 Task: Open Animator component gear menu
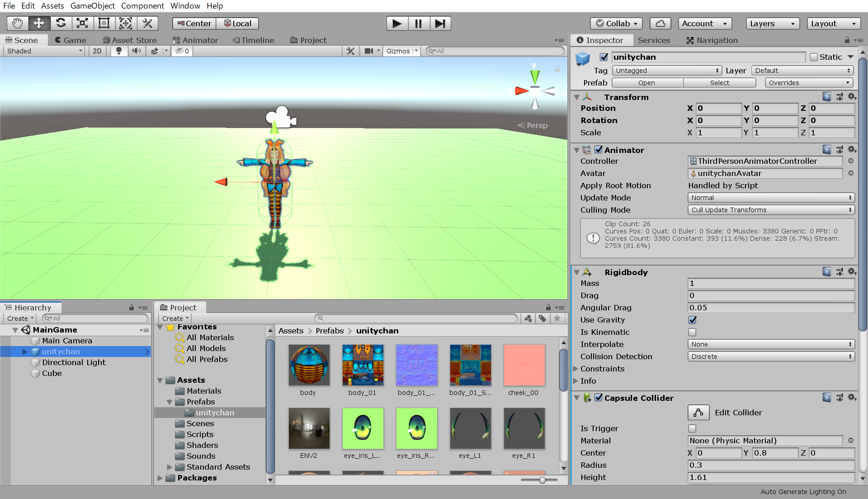pos(852,150)
